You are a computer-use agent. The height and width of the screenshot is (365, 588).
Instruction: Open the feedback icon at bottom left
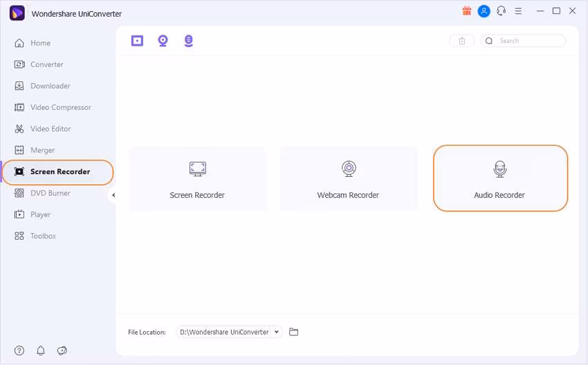click(x=62, y=350)
